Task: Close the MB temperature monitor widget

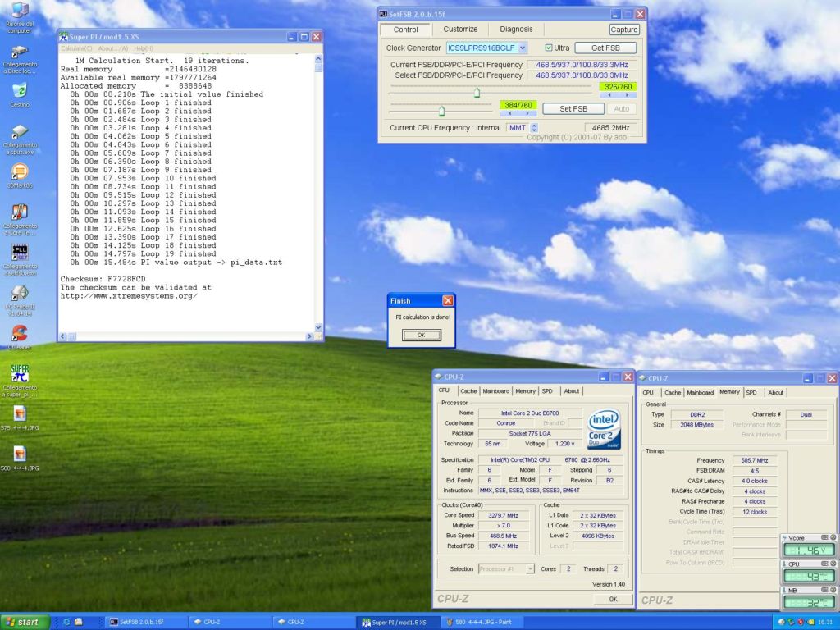Action: point(833,590)
